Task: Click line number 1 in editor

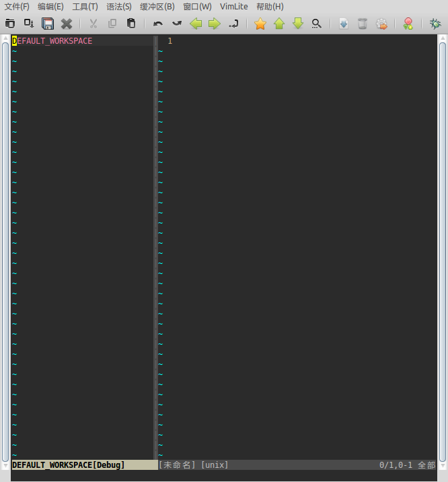Action: pos(170,41)
